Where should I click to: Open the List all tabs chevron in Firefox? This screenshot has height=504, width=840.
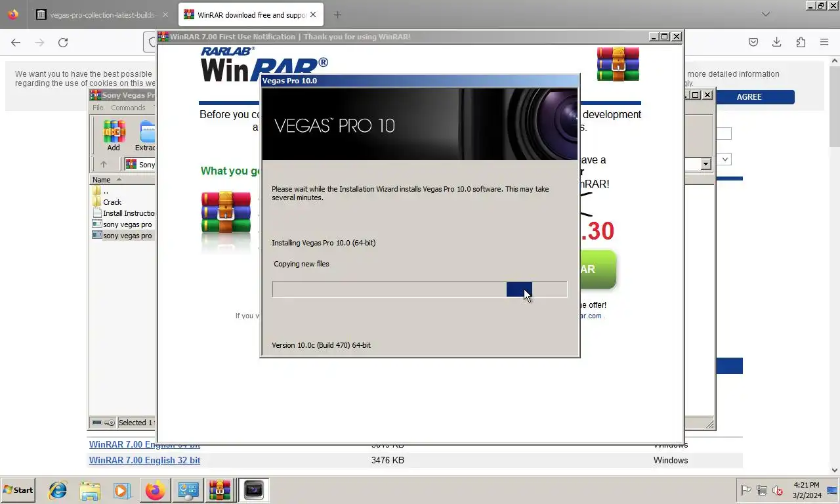pos(766,14)
